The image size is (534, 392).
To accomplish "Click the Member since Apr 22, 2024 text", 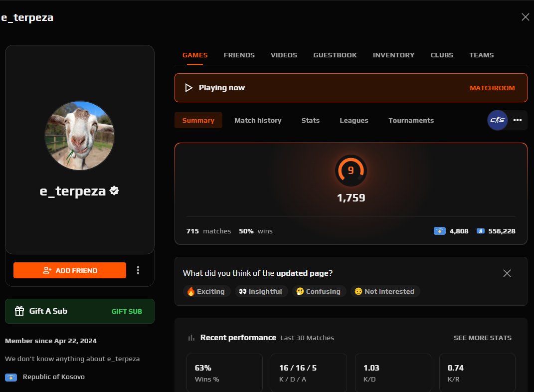I will tap(51, 341).
